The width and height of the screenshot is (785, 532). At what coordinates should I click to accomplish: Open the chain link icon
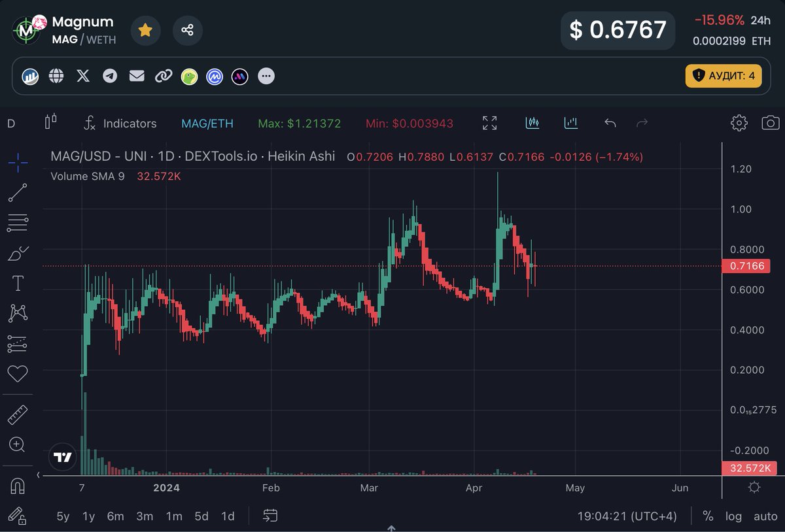pyautogui.click(x=163, y=76)
